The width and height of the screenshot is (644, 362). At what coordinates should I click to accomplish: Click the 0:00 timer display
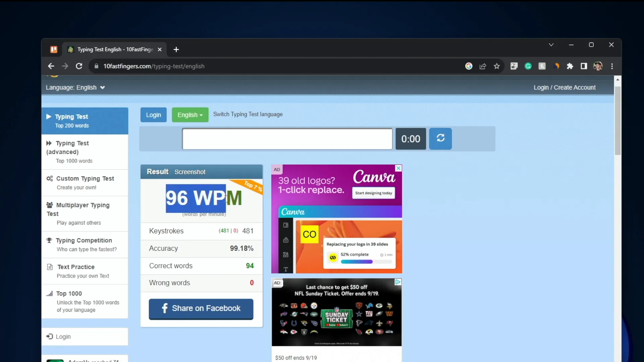point(411,139)
